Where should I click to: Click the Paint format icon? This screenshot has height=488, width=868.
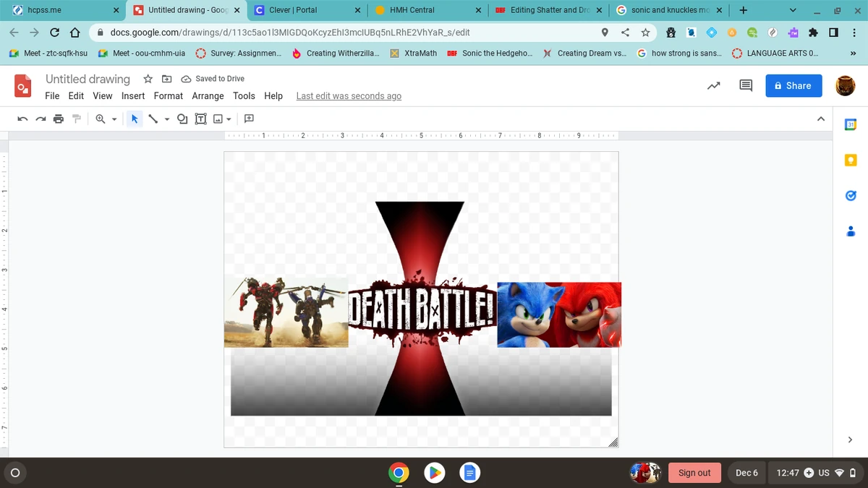[76, 119]
